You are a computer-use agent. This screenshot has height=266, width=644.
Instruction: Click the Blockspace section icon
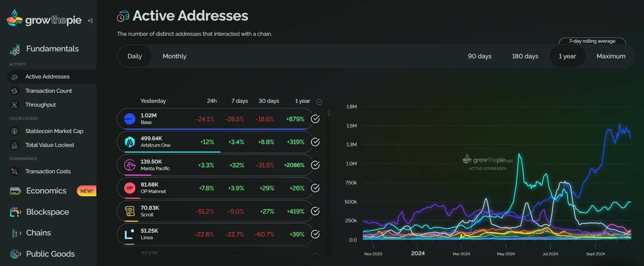click(15, 212)
